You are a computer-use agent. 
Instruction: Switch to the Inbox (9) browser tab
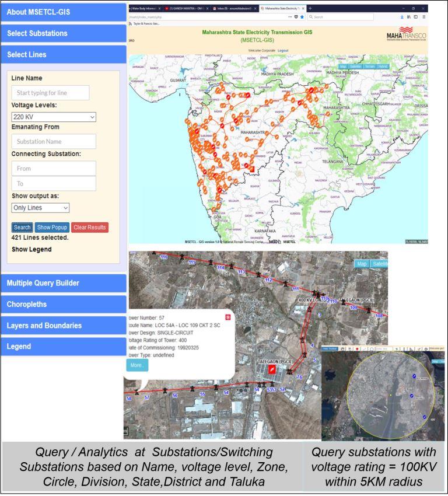234,8
